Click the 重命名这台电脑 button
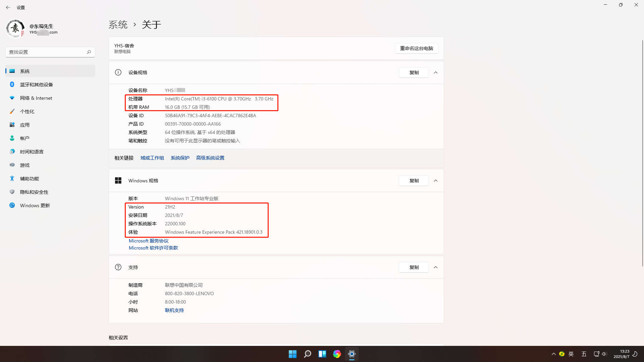The image size is (644, 362). click(416, 48)
